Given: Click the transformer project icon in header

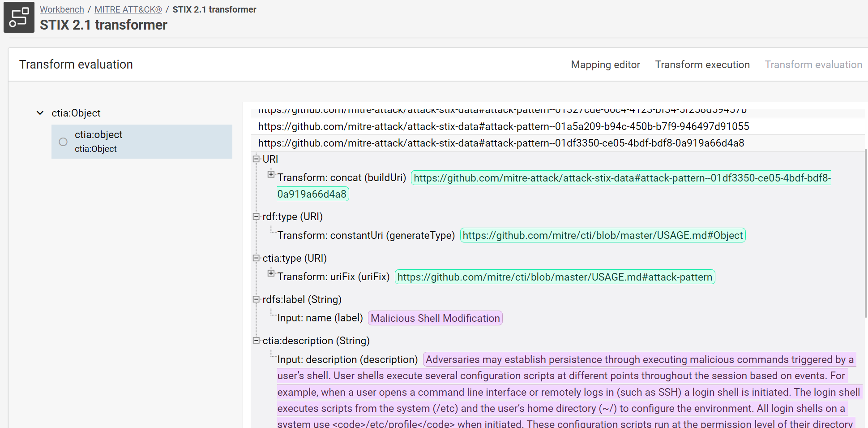Looking at the screenshot, I should tap(19, 17).
